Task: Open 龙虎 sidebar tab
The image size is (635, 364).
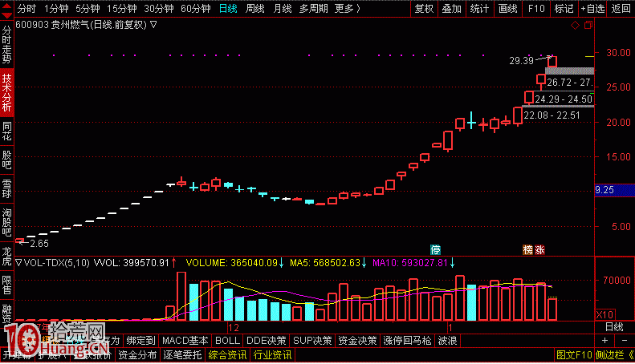Action: pyautogui.click(x=7, y=255)
